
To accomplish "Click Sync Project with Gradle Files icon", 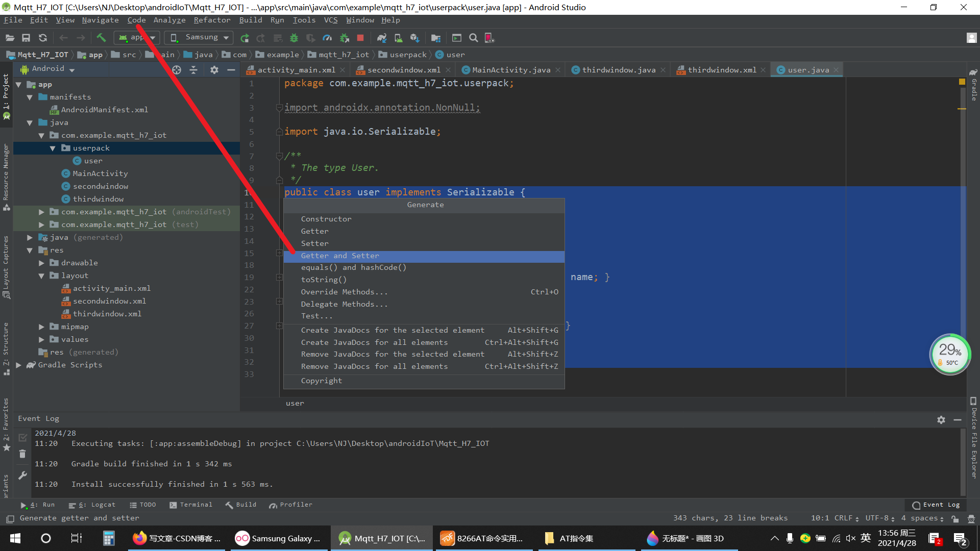I will [382, 38].
